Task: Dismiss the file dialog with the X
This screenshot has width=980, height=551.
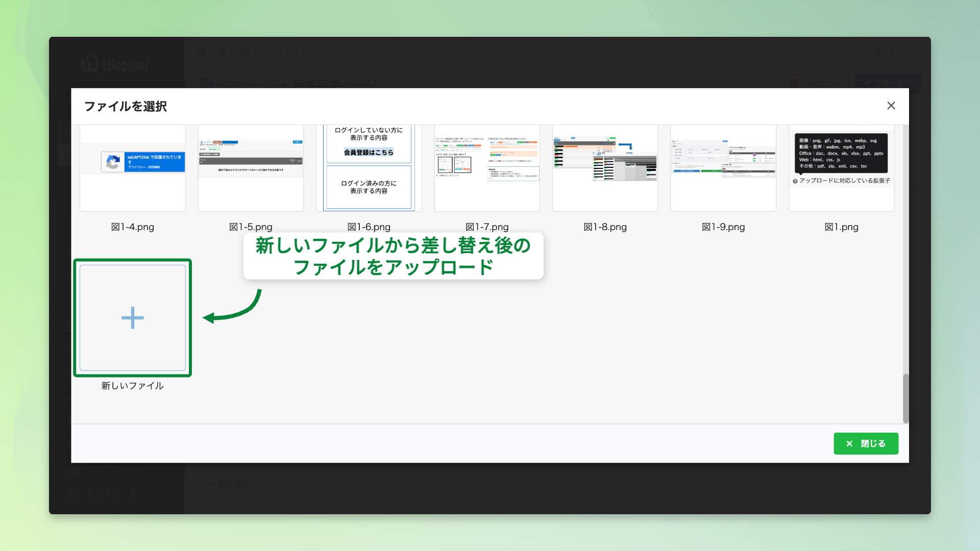Action: tap(891, 106)
